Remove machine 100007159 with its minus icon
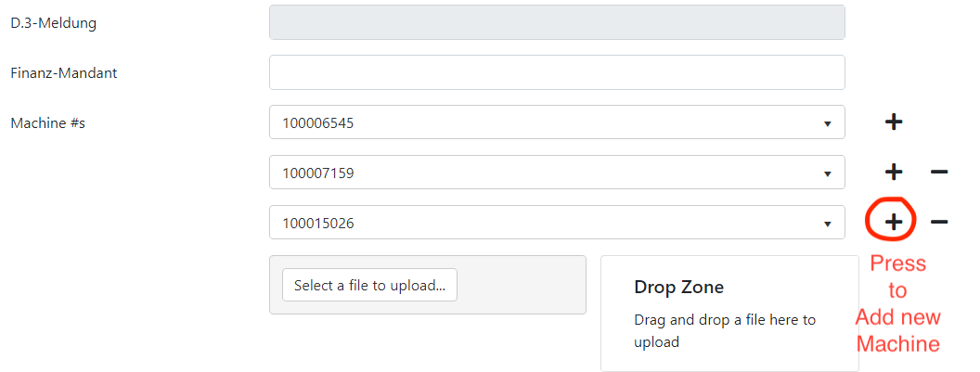The height and width of the screenshot is (372, 980). (939, 172)
